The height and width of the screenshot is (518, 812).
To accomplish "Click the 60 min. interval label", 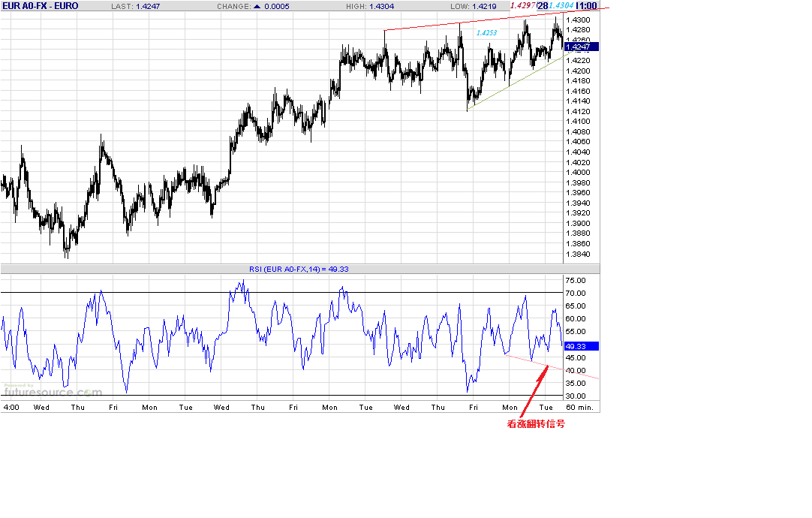I will click(x=580, y=407).
